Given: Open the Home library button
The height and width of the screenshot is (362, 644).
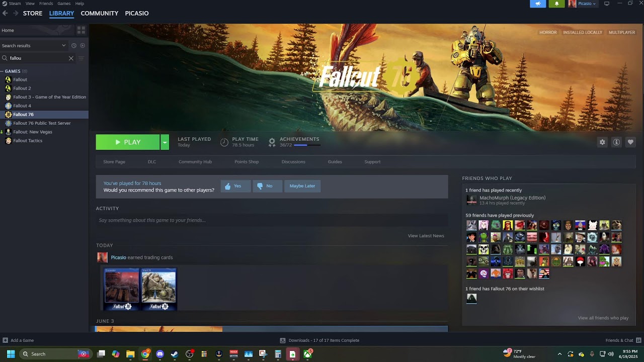Looking at the screenshot, I should (x=38, y=30).
